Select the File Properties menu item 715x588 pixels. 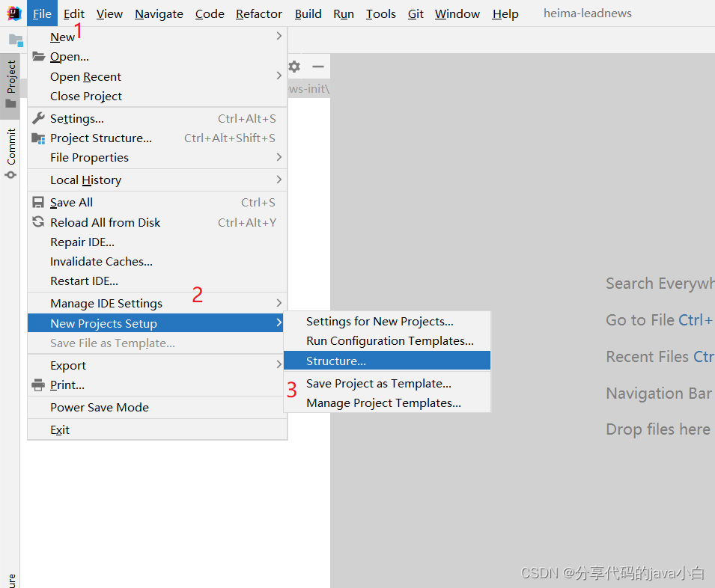157,158
